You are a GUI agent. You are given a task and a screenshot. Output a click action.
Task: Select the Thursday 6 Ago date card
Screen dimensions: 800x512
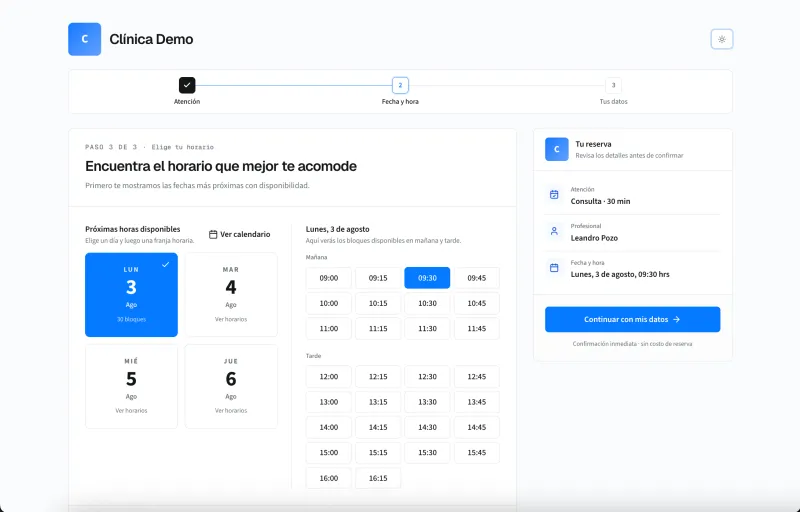click(231, 387)
